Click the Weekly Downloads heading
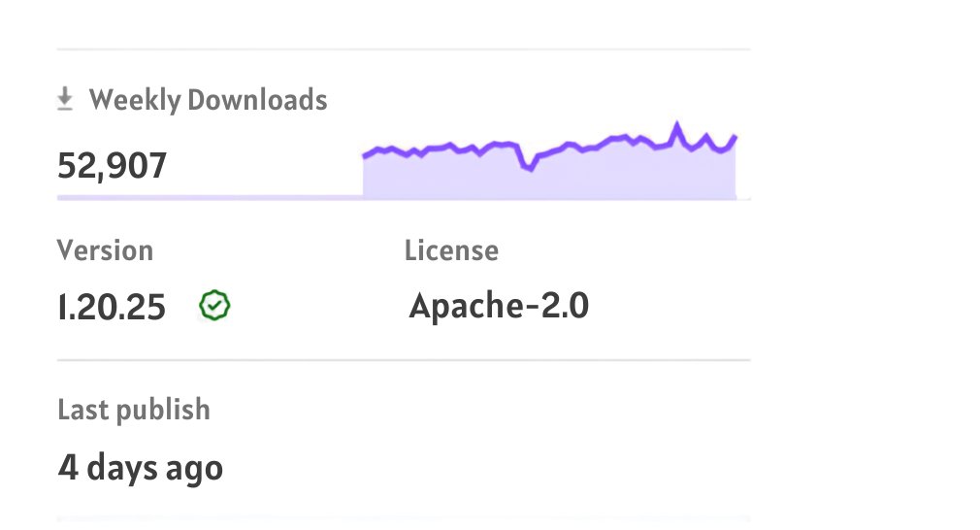The height and width of the screenshot is (530, 980). (x=208, y=100)
